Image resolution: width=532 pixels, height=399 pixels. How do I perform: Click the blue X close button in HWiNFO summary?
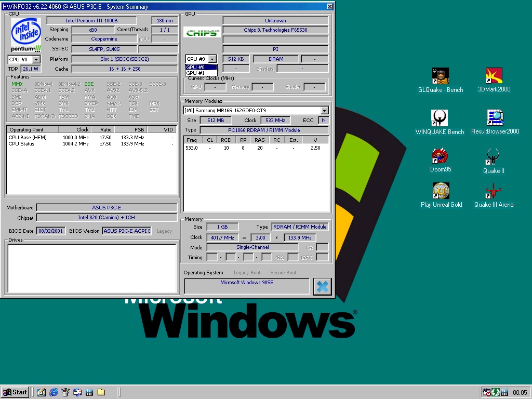[322, 287]
